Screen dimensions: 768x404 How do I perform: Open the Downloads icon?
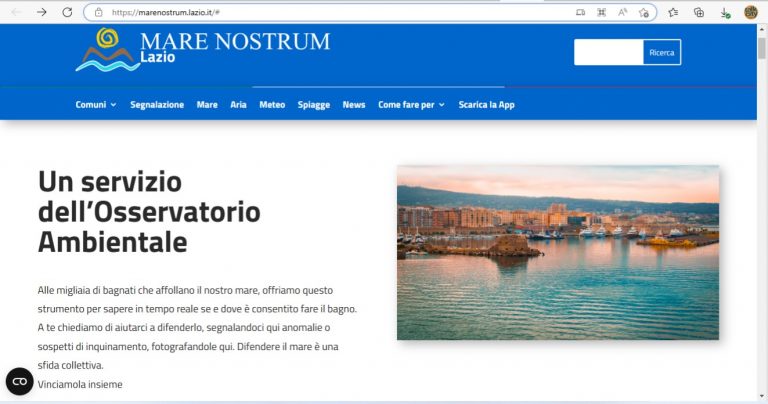tap(725, 13)
